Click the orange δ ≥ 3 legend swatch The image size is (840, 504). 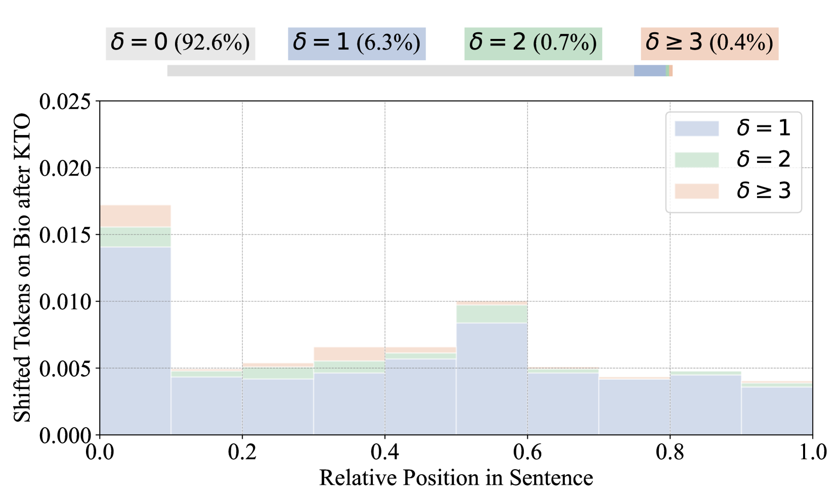(x=696, y=191)
